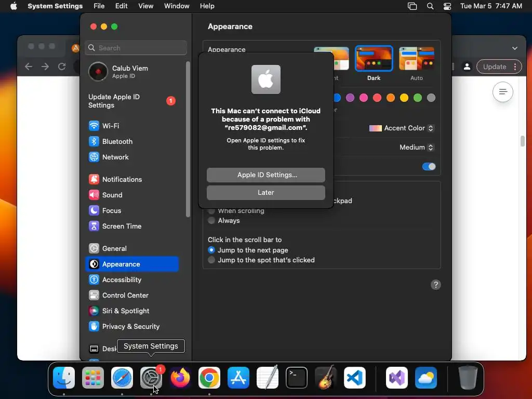Open the View menu
The image size is (532, 399).
[146, 6]
